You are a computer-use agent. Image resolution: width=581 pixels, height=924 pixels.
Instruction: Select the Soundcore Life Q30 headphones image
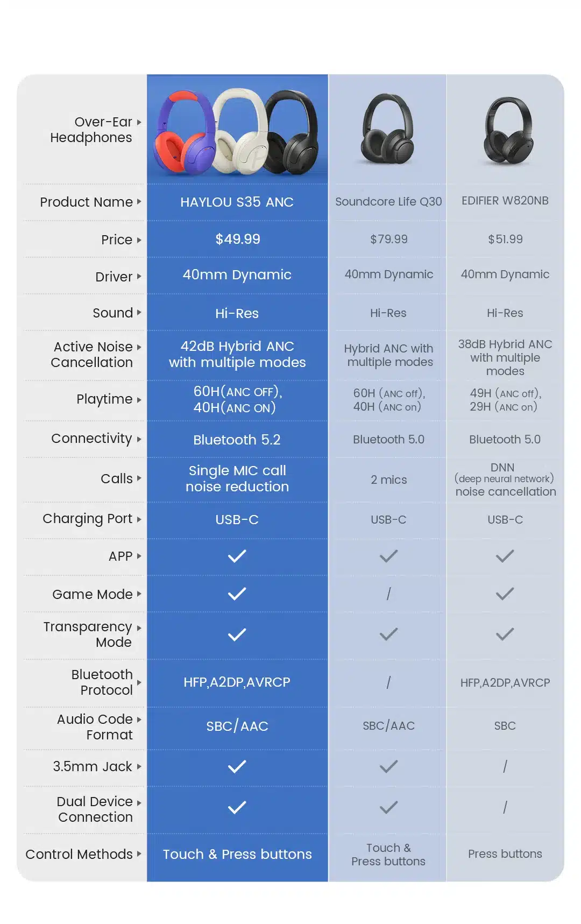388,129
